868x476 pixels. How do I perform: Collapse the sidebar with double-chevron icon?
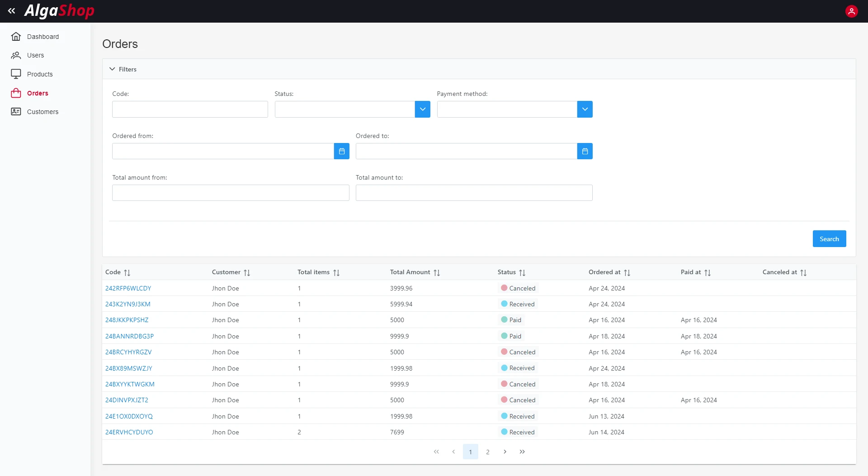12,11
